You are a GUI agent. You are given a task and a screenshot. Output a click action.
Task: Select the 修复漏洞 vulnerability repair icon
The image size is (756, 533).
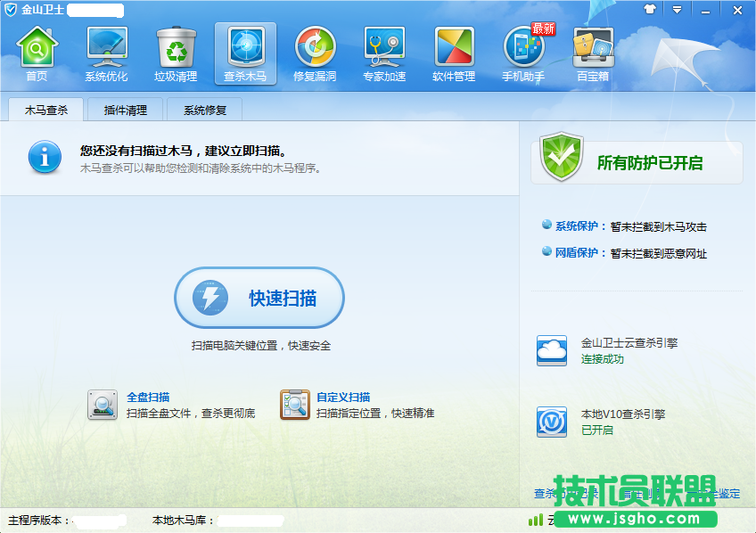point(315,53)
